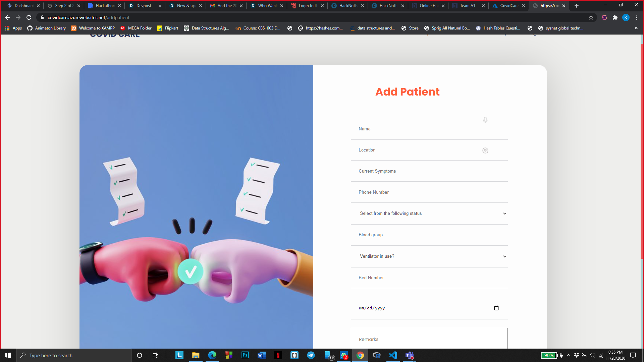Click the Remarks text area
This screenshot has height=362, width=644.
[429, 339]
